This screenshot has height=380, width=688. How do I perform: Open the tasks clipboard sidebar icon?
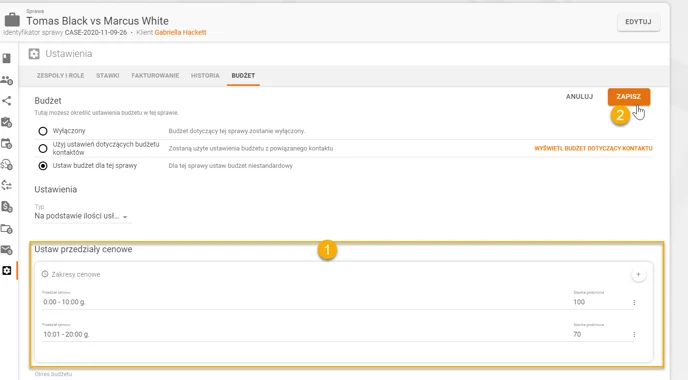pyautogui.click(x=7, y=122)
